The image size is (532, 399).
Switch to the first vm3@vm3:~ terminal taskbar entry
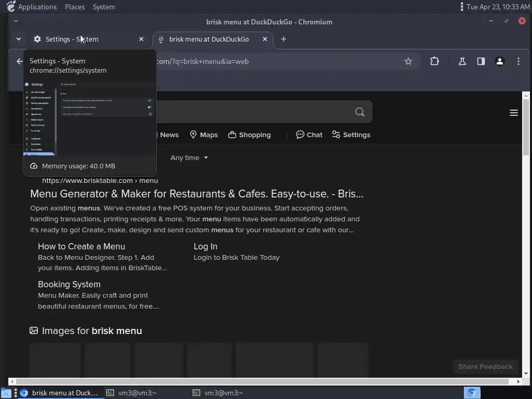[131, 393]
